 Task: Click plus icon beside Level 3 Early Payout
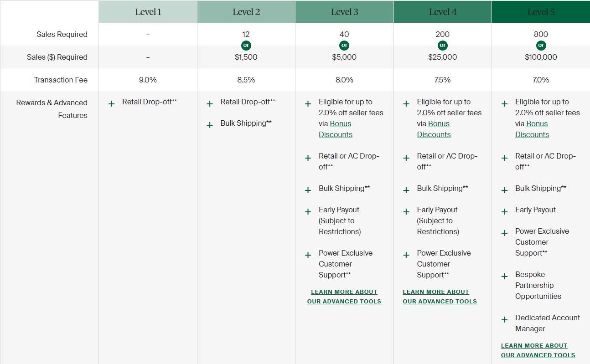tap(308, 212)
